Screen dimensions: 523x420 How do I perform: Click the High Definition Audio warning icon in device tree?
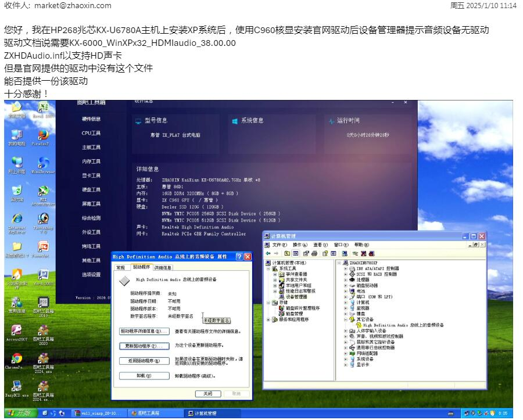(359, 325)
